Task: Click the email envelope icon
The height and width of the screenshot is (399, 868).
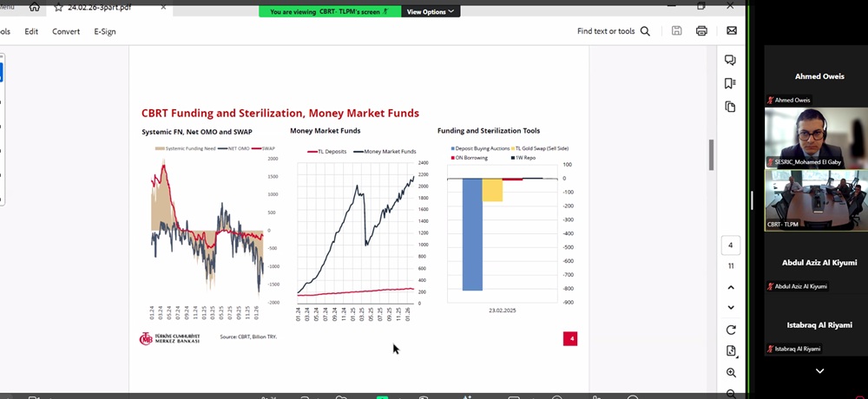Action: tap(732, 31)
